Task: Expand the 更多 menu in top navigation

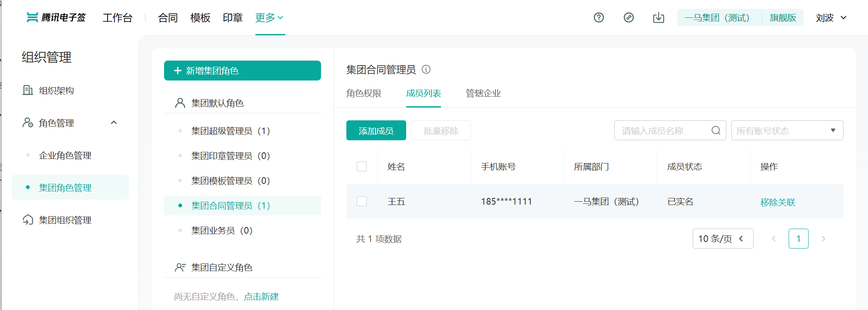Action: tap(270, 18)
